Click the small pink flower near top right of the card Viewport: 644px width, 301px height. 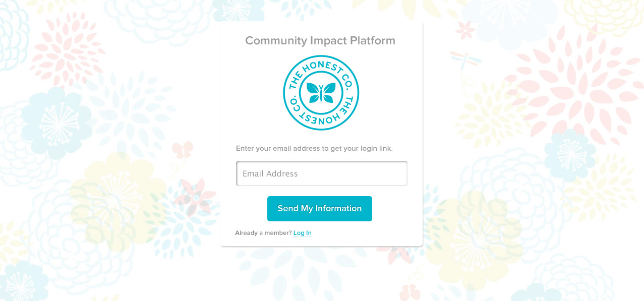coord(465,29)
